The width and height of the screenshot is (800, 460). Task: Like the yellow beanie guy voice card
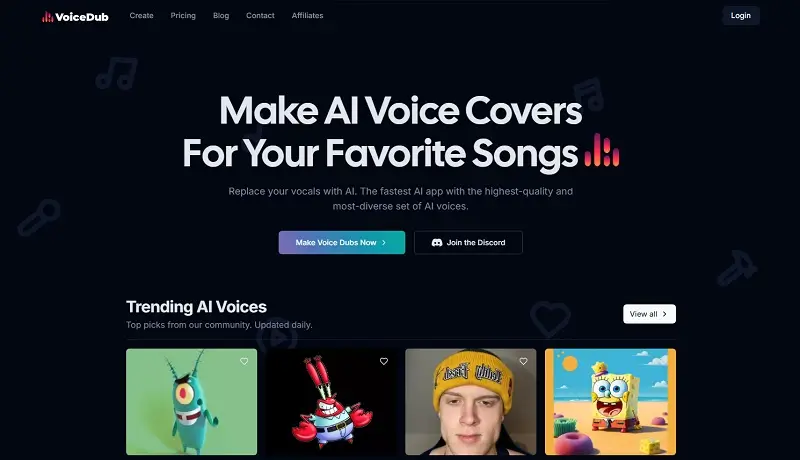tap(523, 361)
